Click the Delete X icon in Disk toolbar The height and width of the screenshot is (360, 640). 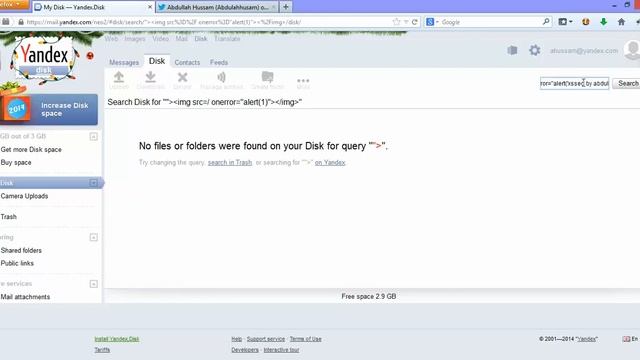(182, 77)
